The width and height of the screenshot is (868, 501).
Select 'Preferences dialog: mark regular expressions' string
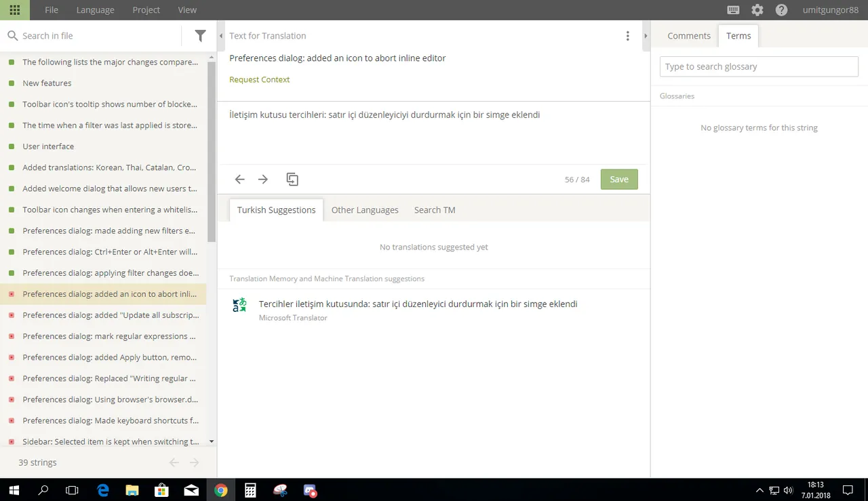point(103,336)
